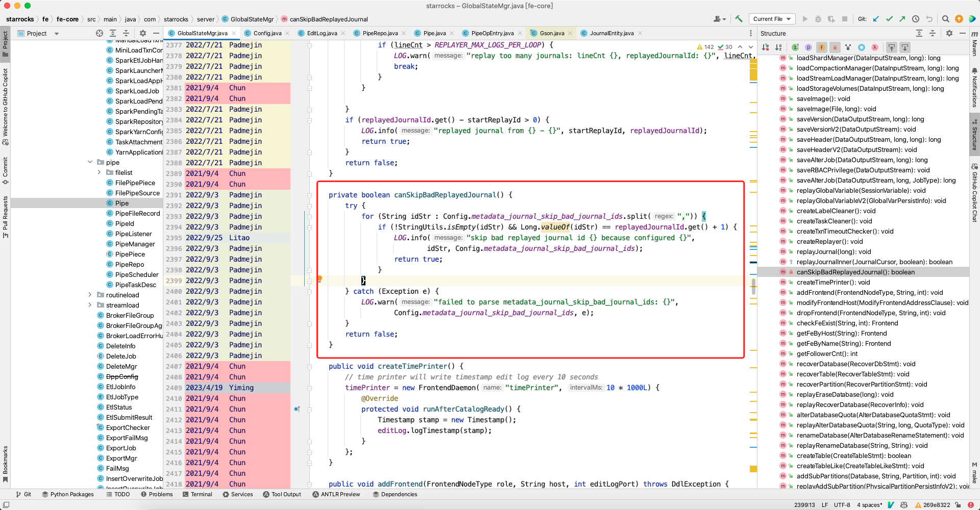Open the ANTLR Preview tool window

336,494
